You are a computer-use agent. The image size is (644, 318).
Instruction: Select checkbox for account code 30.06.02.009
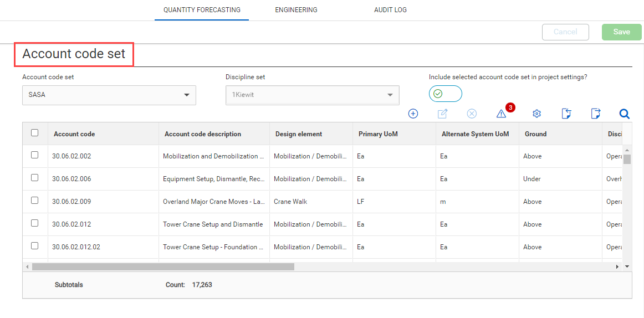coord(35,201)
